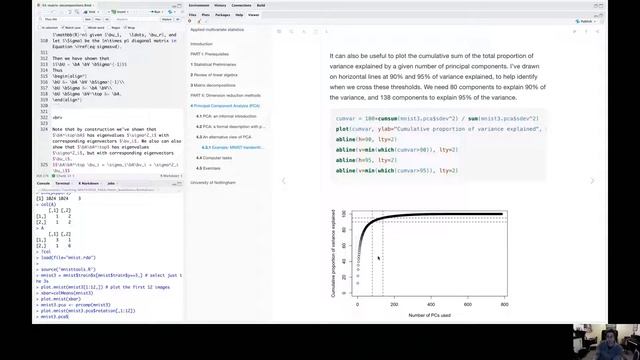Click in the Find search field
This screenshot has height=360, width=640.
61,19
